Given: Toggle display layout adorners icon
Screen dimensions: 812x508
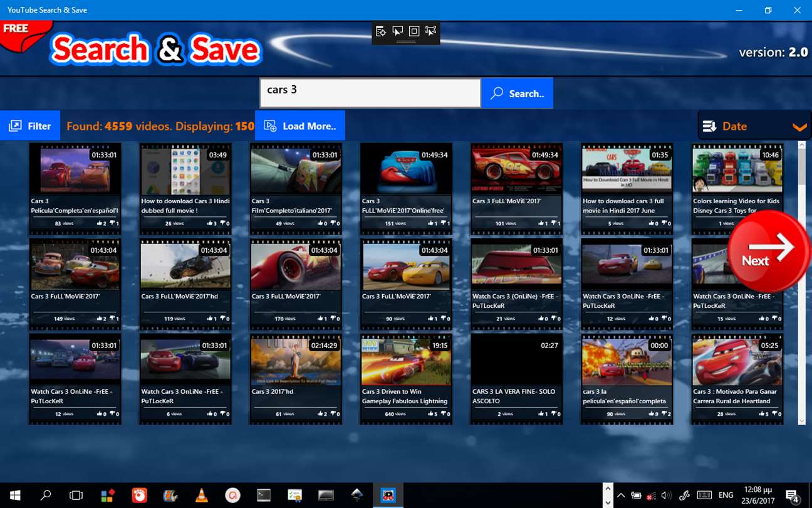Looking at the screenshot, I should click(414, 31).
